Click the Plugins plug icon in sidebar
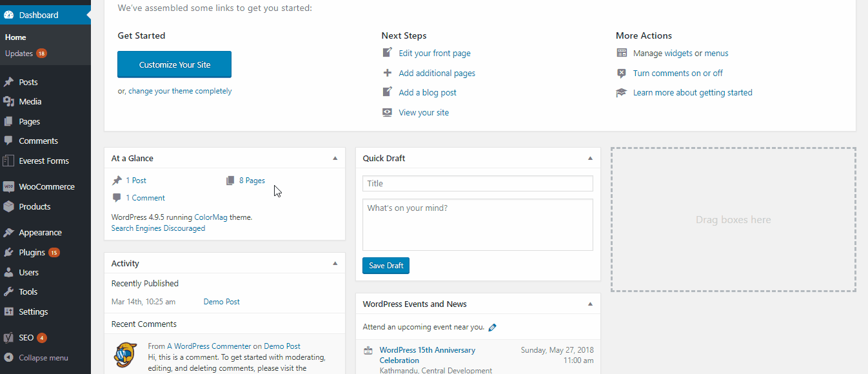The width and height of the screenshot is (868, 374). click(8, 252)
